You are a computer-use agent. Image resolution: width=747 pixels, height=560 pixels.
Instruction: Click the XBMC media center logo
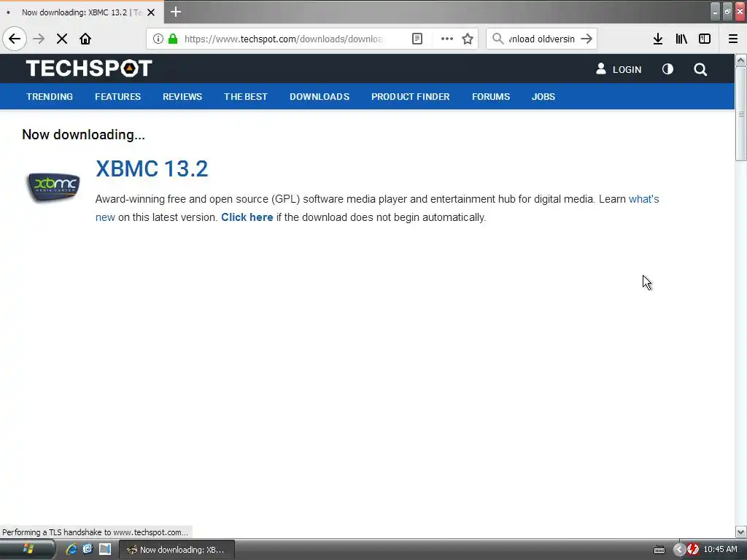pos(53,187)
